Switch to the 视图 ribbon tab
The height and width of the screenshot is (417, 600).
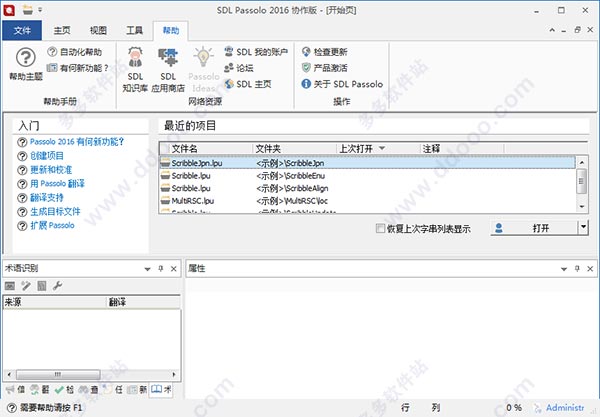98,30
